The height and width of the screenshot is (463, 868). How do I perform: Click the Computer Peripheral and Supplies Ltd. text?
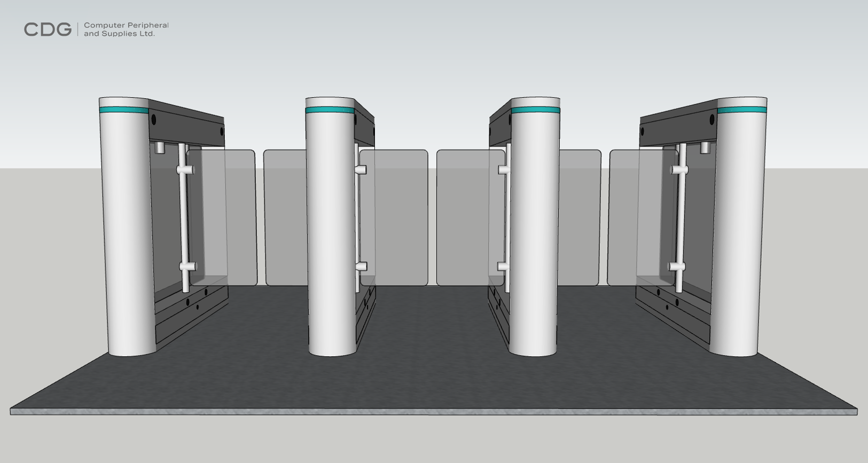tap(126, 29)
